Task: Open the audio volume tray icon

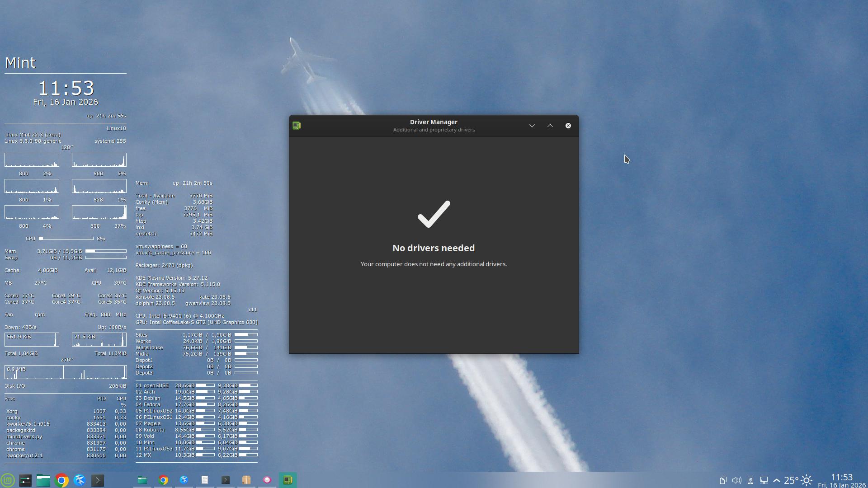Action: pos(736,480)
